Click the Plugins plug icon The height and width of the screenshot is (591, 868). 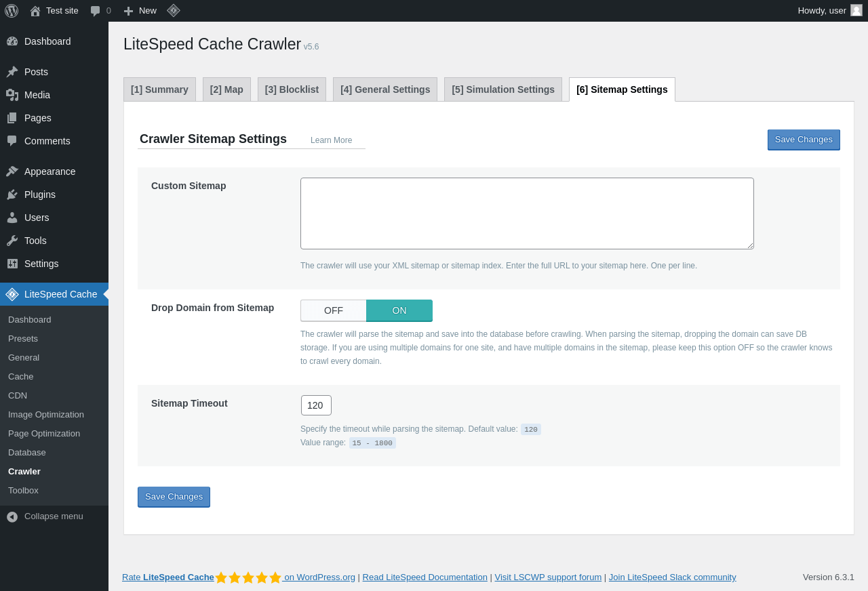click(12, 195)
